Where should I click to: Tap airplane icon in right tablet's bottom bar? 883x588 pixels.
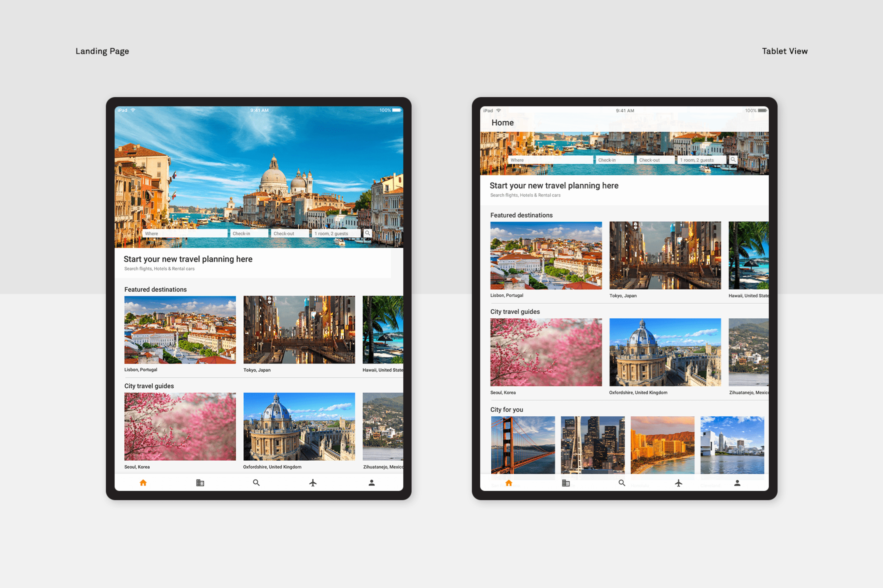678,483
